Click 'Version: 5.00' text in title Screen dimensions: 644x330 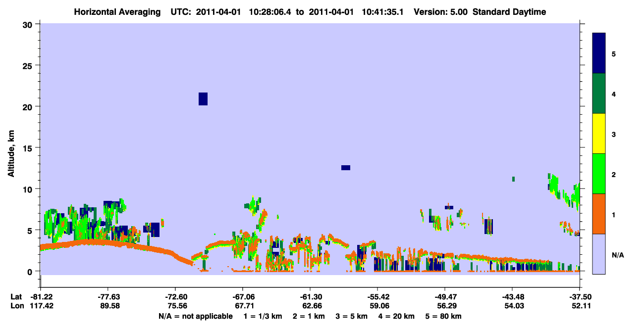[x=441, y=12]
